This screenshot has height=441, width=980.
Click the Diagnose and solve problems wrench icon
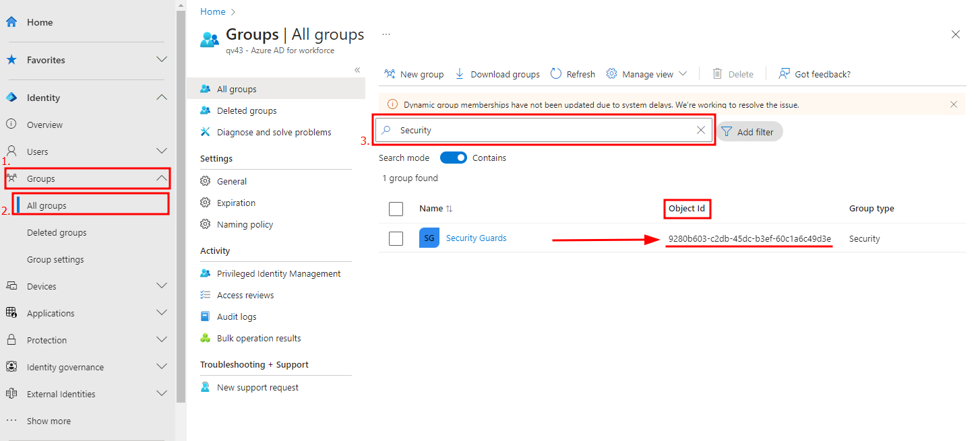click(x=206, y=132)
